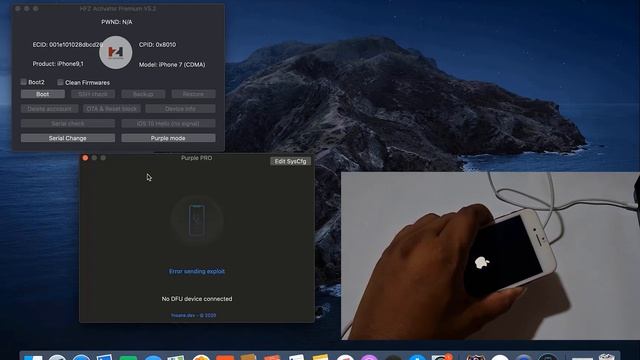Screen dimensions: 640x360
Task: Click the Serial check button
Action: 68,123
